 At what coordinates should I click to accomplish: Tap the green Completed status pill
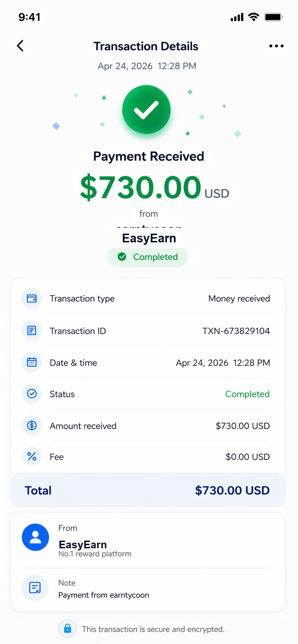(147, 257)
